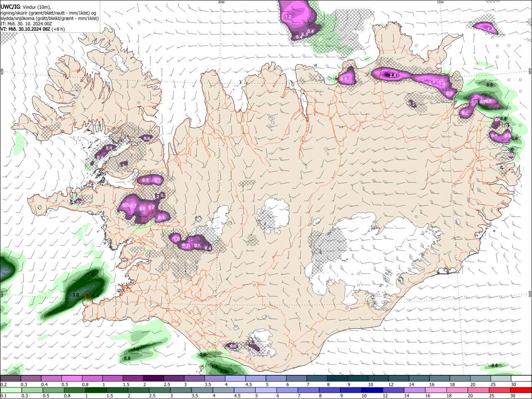This screenshot has height=399, width=532.
Task: Pick the slate blue 6 snow scale swatch
Action: 297,379
